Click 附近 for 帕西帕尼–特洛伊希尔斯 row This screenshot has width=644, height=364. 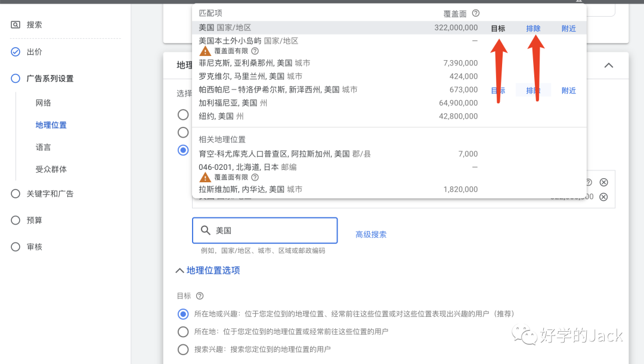click(x=569, y=91)
